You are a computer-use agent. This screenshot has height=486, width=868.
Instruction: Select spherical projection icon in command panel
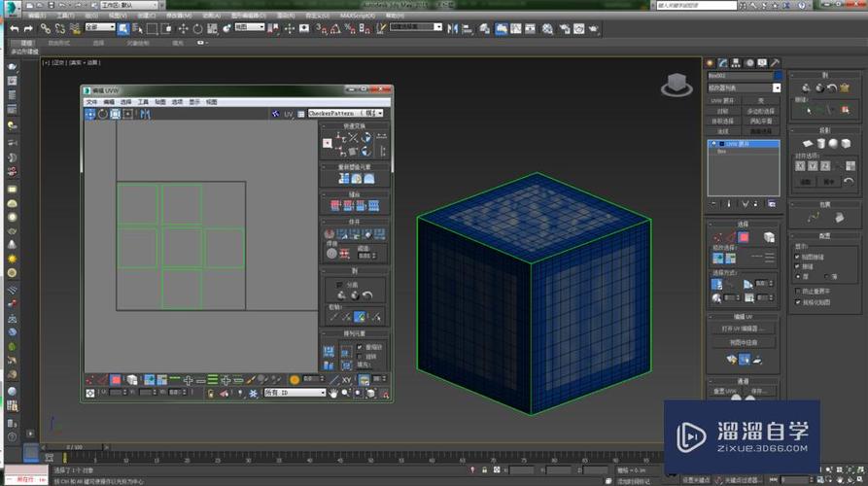(833, 143)
